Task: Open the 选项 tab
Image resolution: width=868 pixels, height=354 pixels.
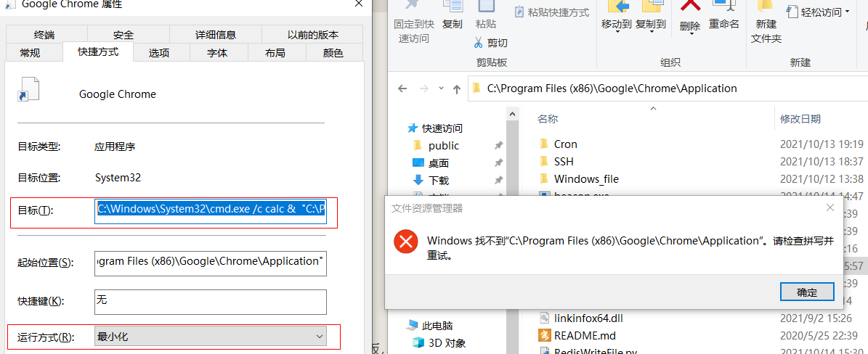Action: click(x=159, y=53)
